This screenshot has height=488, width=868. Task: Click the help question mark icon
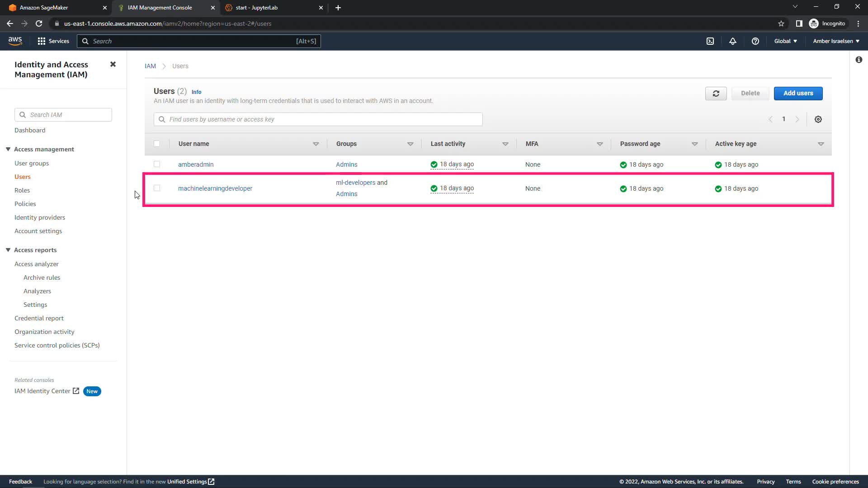point(755,41)
